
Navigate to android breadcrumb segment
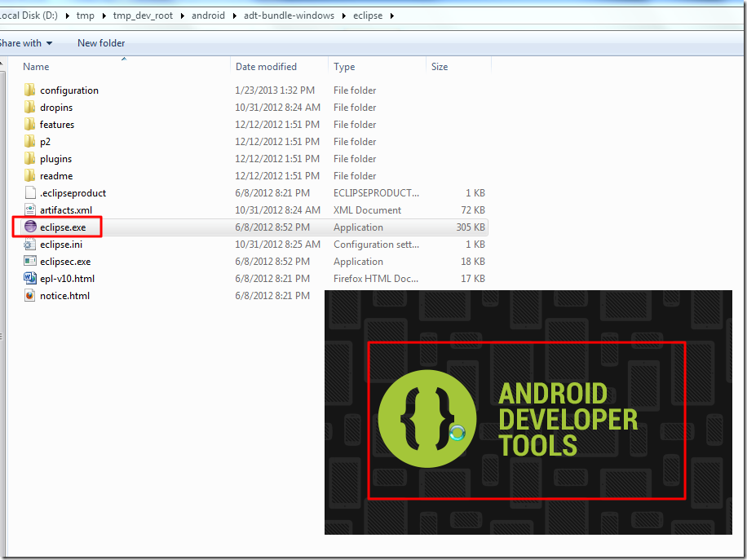pos(208,15)
